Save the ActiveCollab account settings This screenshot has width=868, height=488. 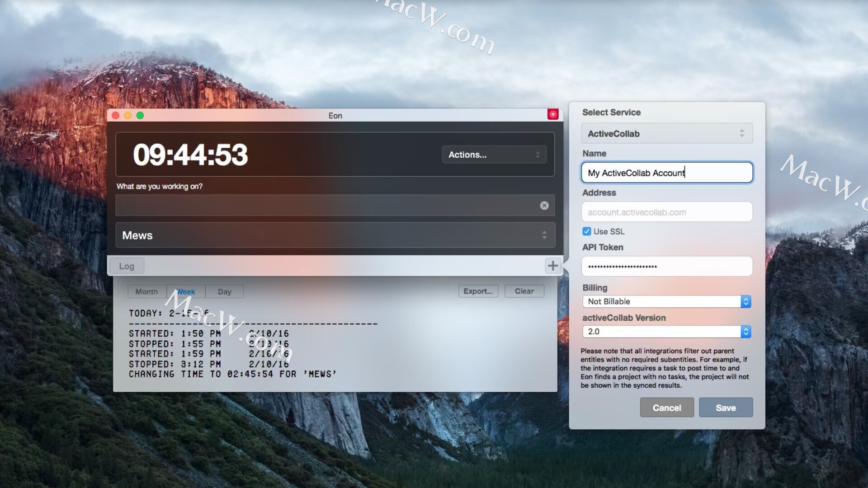(726, 408)
